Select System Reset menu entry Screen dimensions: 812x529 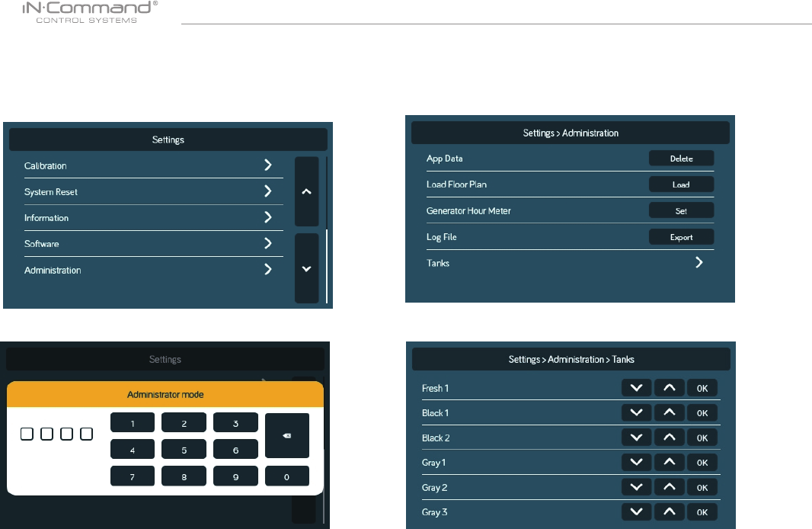[x=153, y=191]
